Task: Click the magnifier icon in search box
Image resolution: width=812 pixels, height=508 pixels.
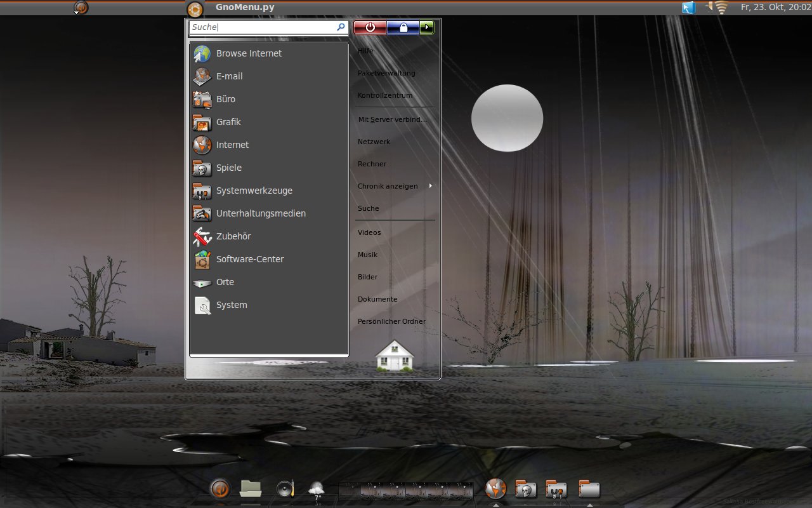Action: [x=341, y=27]
